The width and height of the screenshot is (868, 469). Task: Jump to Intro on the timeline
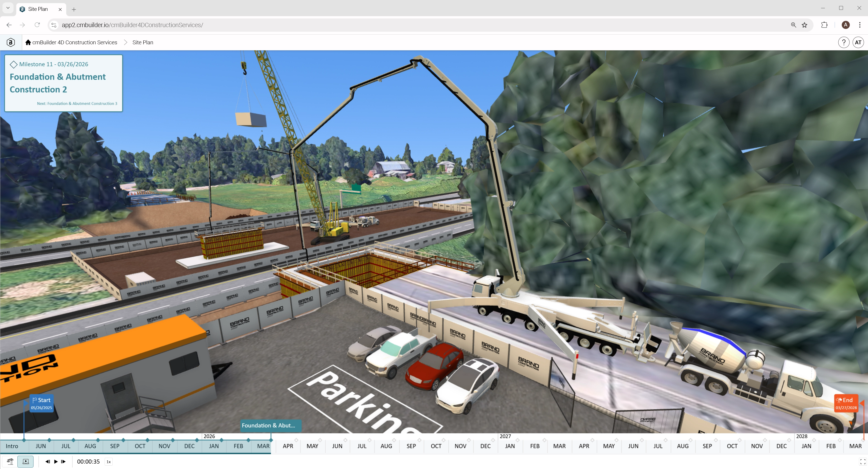tap(12, 446)
